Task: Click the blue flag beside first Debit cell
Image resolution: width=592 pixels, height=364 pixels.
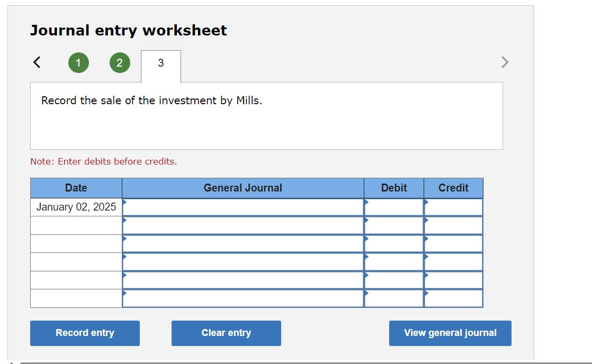Action: pos(366,202)
